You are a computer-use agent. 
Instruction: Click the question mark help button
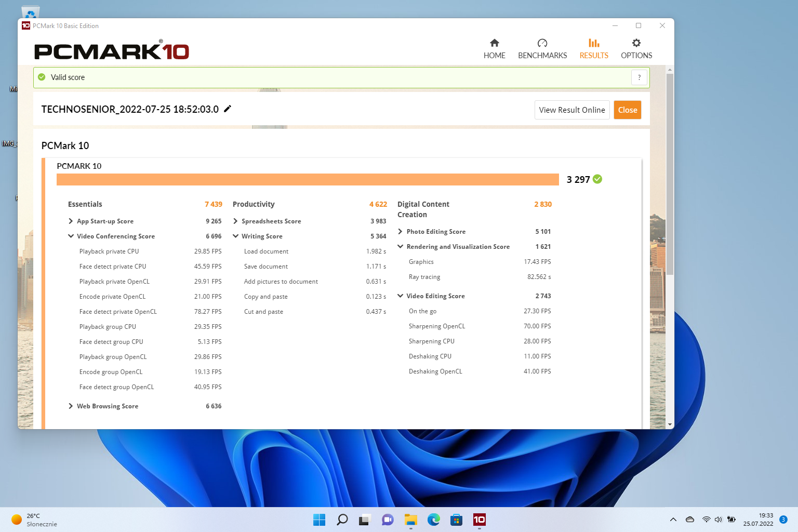(x=640, y=77)
